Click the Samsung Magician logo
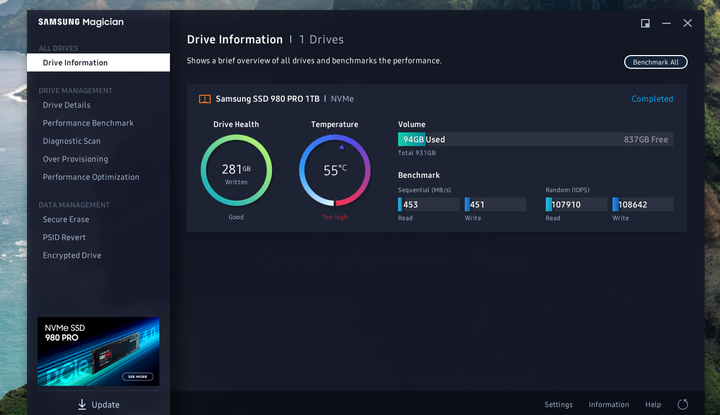 click(81, 22)
